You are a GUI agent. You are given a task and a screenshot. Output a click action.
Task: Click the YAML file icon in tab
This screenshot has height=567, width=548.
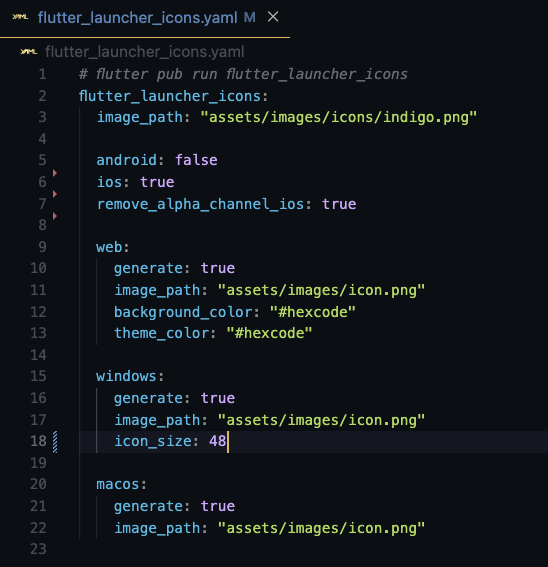pyautogui.click(x=20, y=17)
